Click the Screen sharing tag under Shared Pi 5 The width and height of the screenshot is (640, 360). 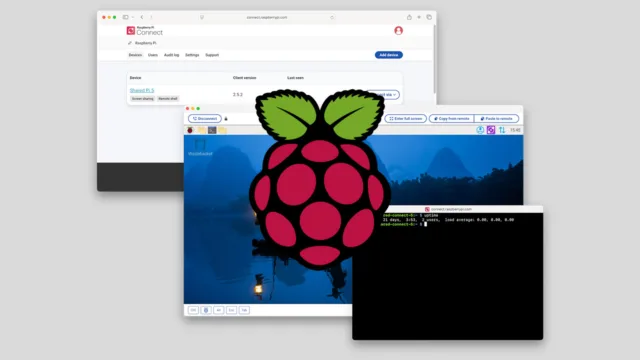click(142, 99)
